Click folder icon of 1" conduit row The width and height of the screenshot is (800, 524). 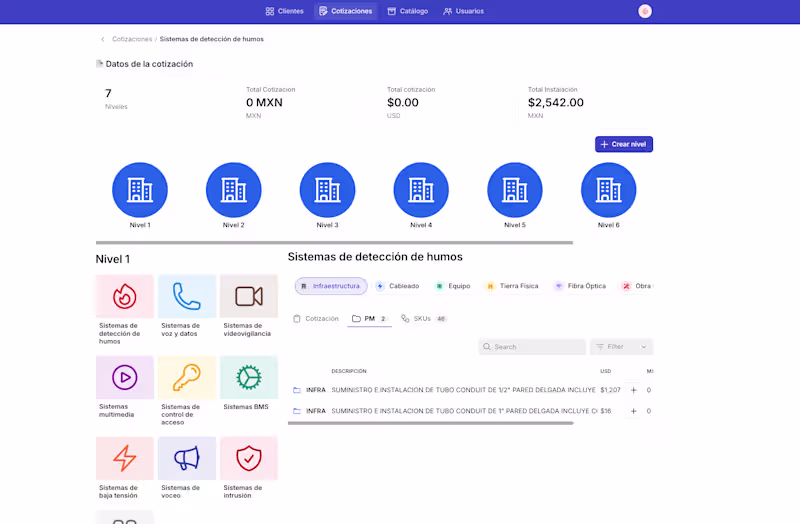tap(297, 411)
